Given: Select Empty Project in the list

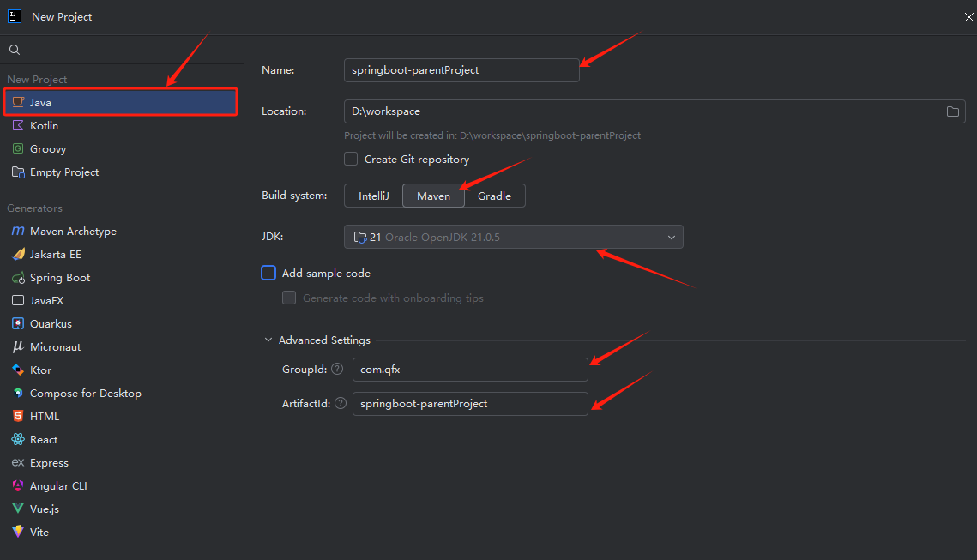Looking at the screenshot, I should click(64, 172).
